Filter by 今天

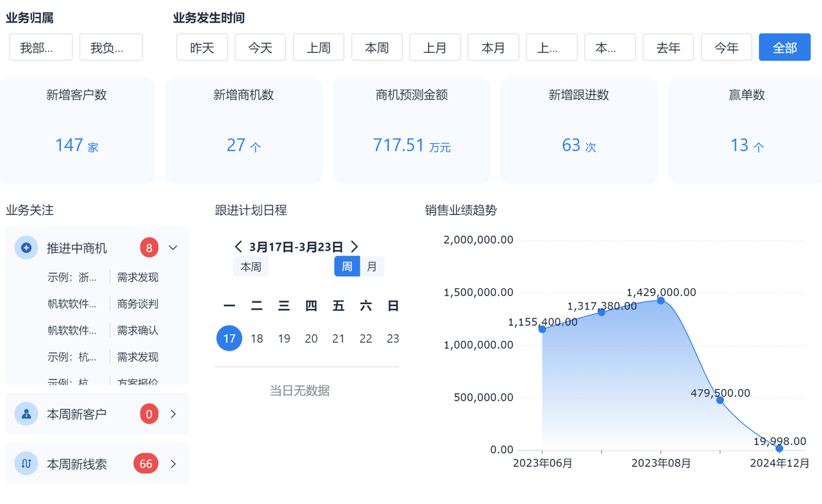[x=260, y=47]
